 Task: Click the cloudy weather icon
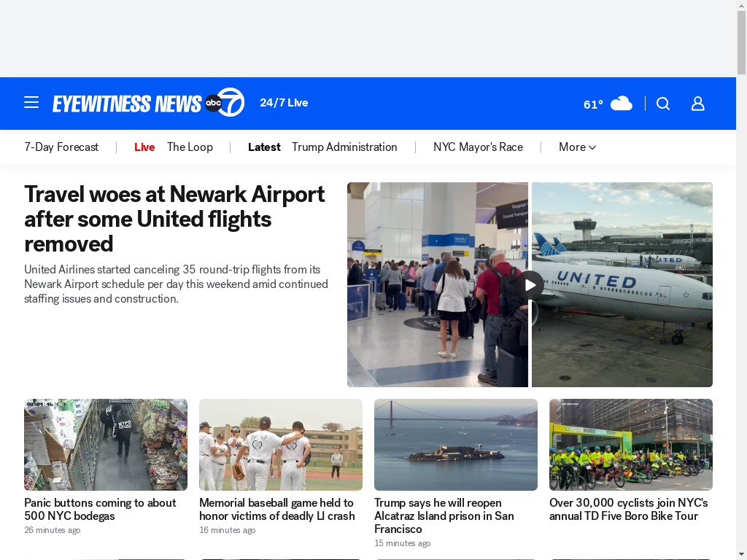(622, 104)
